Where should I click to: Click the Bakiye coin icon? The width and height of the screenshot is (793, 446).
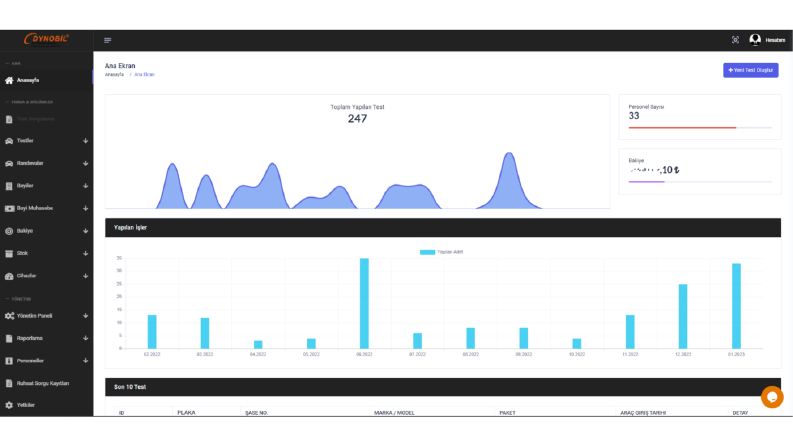(9, 231)
